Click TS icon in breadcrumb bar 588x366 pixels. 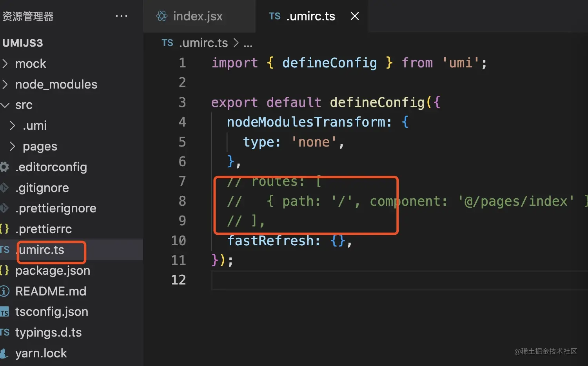167,43
